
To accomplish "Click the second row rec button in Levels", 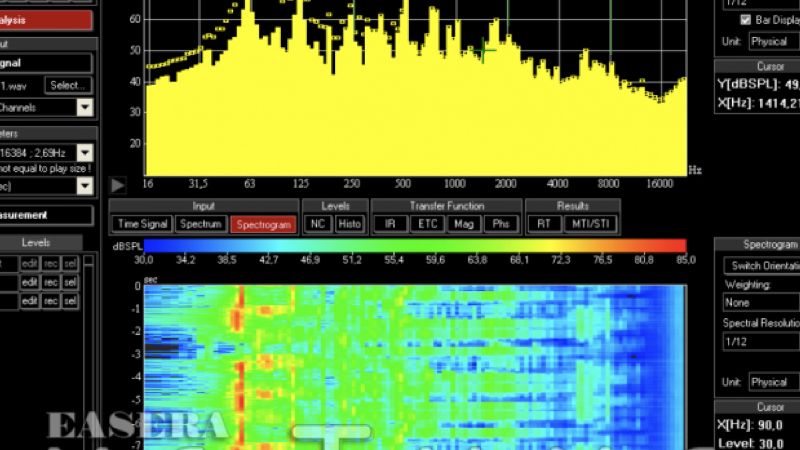I will point(51,282).
